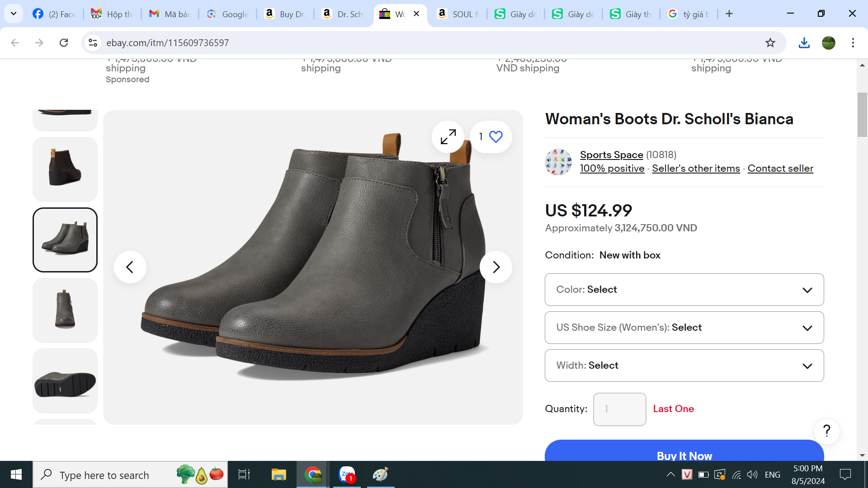
Task: Select the brown boot thumbnail
Action: point(65,169)
